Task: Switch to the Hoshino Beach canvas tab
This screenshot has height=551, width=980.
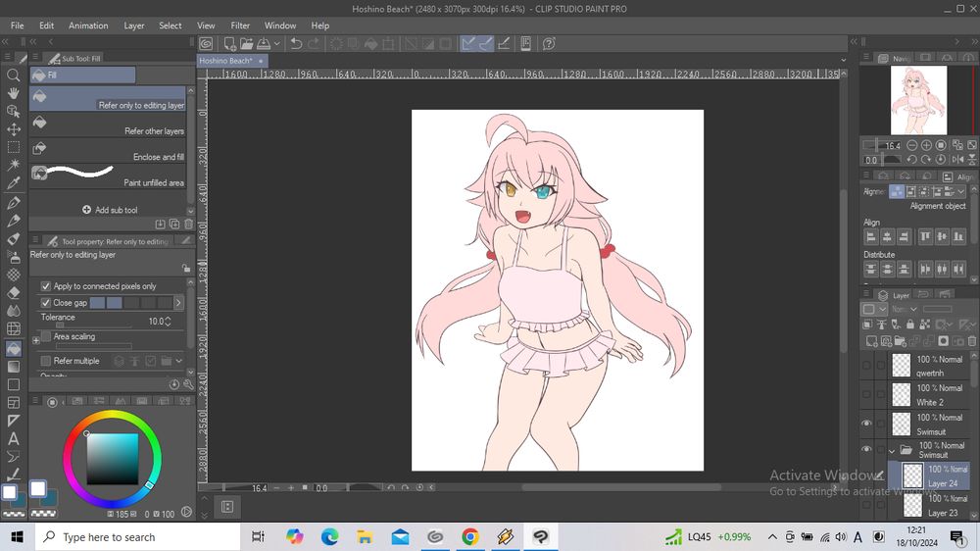Action: (x=226, y=61)
